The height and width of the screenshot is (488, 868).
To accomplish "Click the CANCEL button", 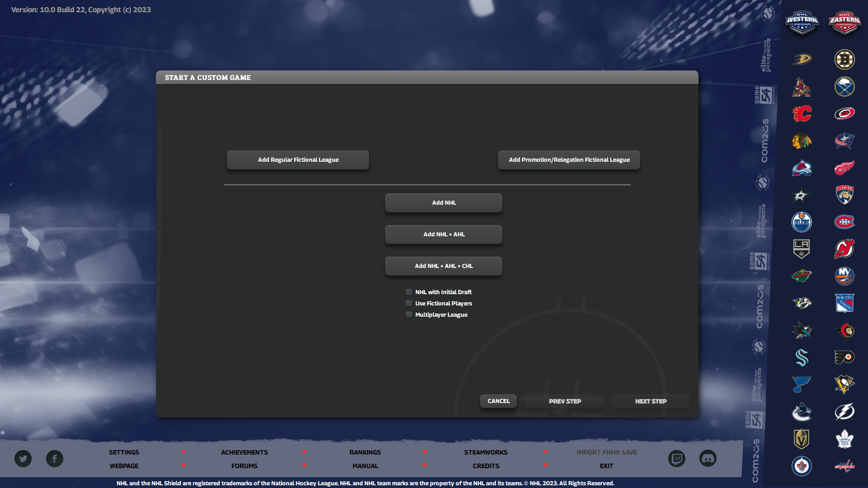I will click(498, 401).
